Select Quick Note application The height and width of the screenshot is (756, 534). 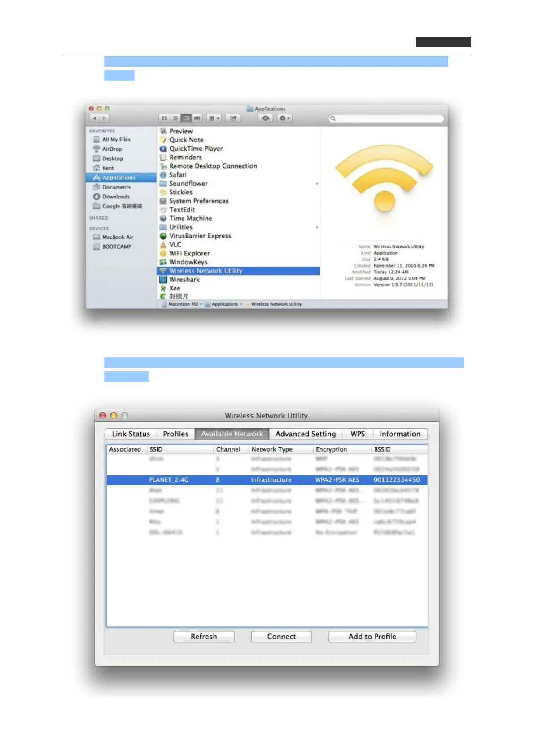tap(182, 140)
